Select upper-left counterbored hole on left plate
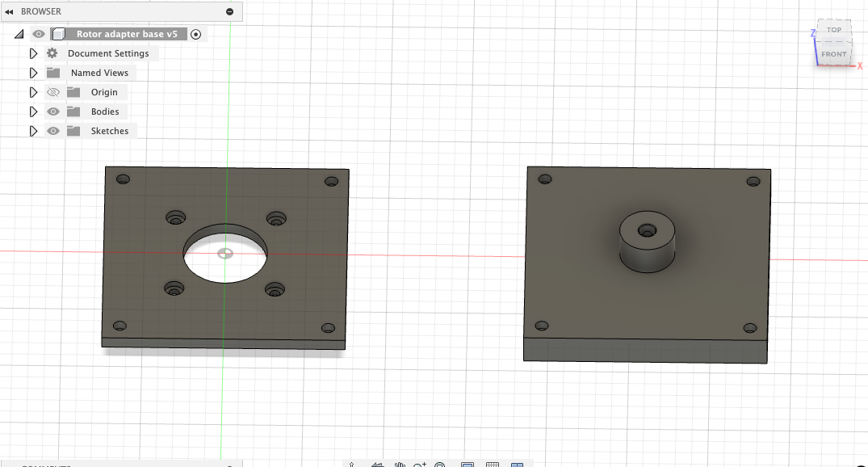The height and width of the screenshot is (467, 868). tap(175, 217)
